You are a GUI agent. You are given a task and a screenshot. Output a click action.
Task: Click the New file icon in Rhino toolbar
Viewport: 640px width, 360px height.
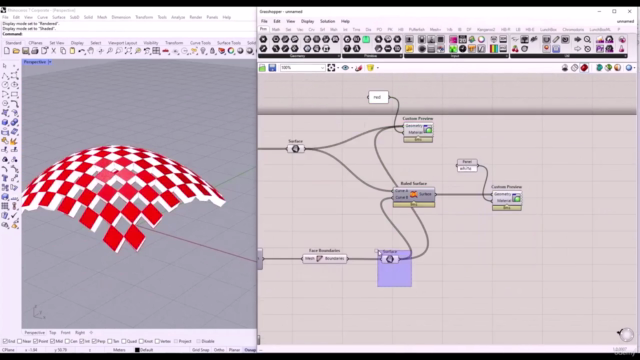pyautogui.click(x=7, y=51)
